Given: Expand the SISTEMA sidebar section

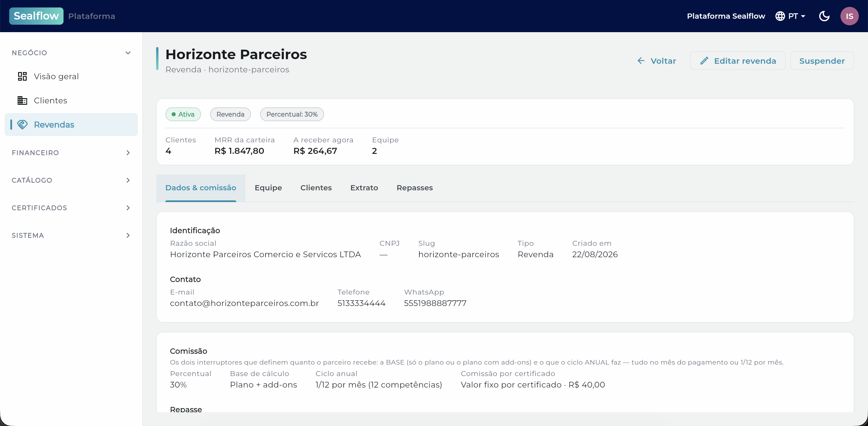Looking at the screenshot, I should click(x=71, y=235).
